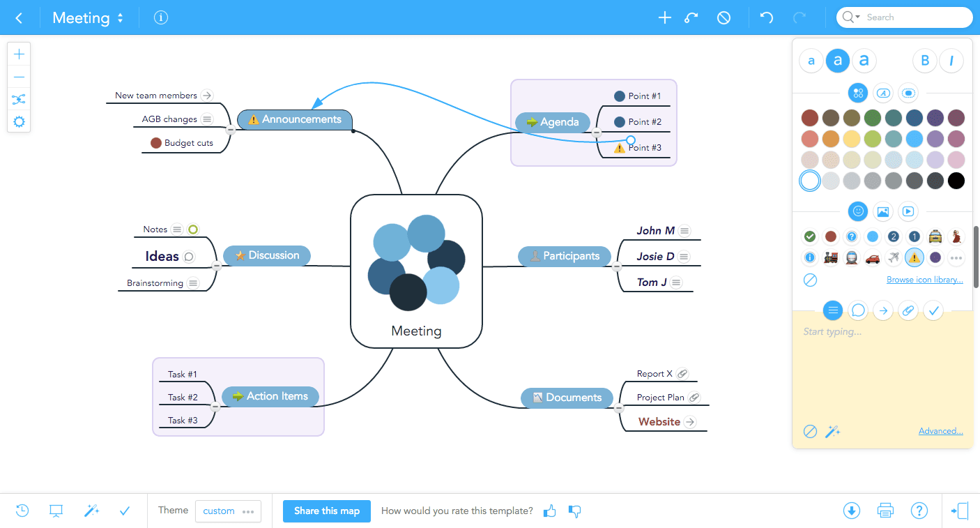Collapse the Documents branch
Image resolution: width=980 pixels, height=528 pixels.
[x=618, y=407]
